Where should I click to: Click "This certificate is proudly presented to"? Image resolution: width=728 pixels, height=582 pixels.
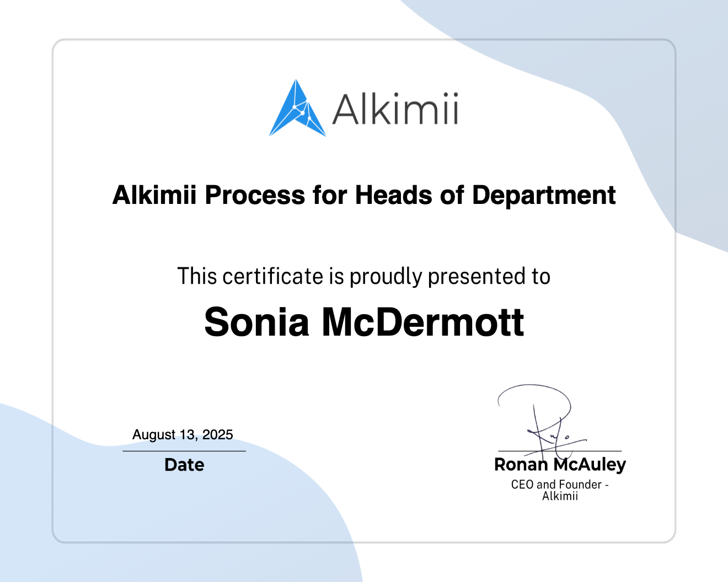[364, 277]
